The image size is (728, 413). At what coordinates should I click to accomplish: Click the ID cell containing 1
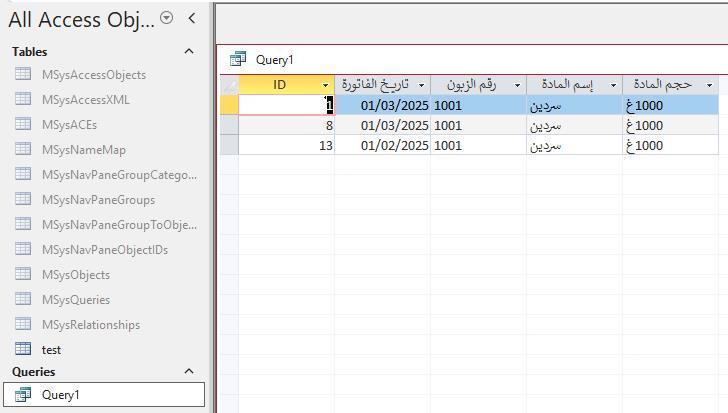(x=286, y=105)
